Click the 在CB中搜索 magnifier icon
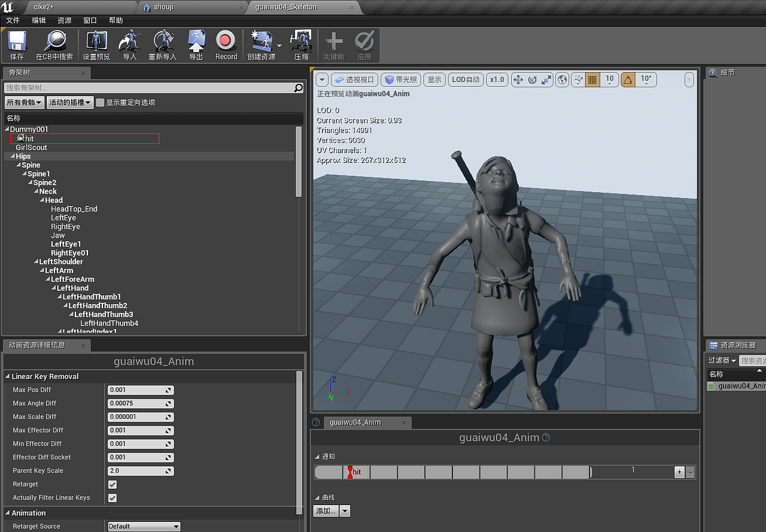Viewport: 766px width, 532px height. point(54,41)
